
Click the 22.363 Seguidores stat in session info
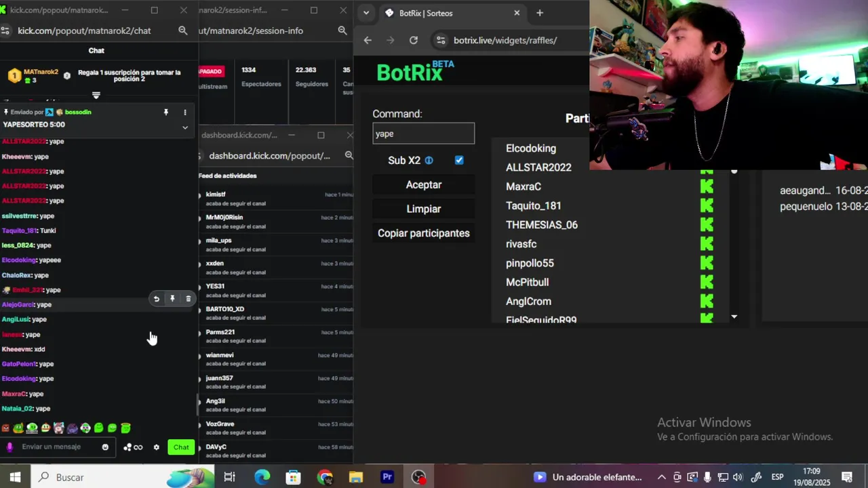311,77
